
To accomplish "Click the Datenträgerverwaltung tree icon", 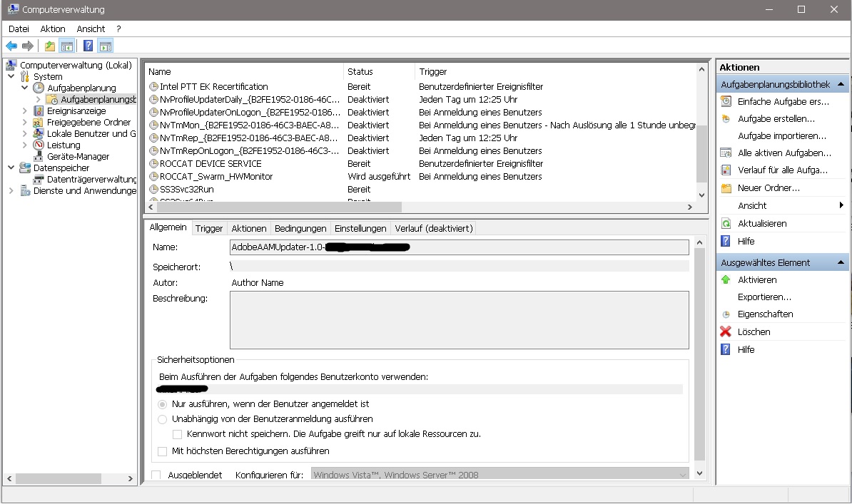I will click(x=39, y=179).
